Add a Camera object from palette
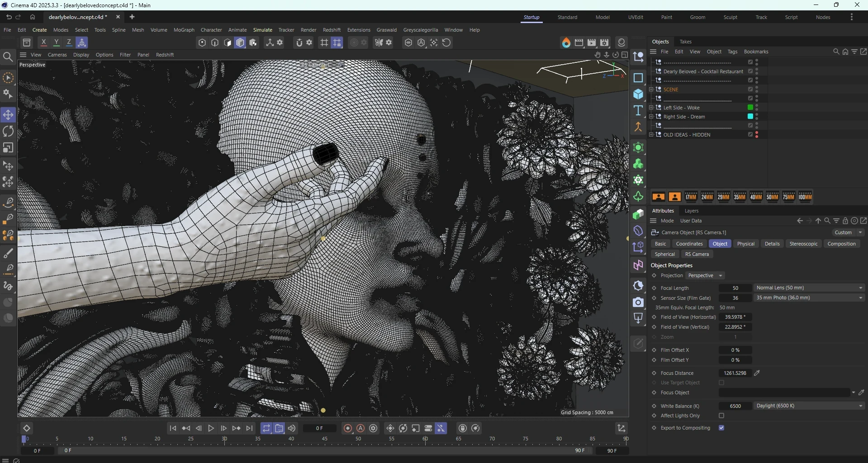868x463 pixels. point(638,302)
